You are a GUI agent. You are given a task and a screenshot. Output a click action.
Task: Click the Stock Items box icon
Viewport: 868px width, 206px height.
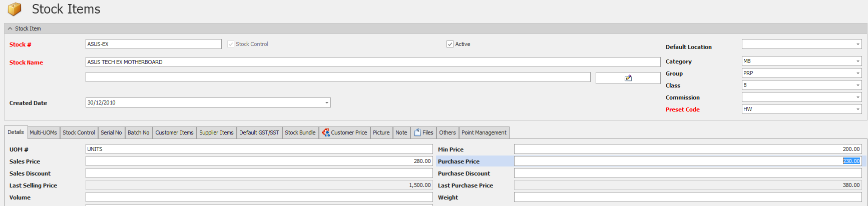pyautogui.click(x=15, y=9)
